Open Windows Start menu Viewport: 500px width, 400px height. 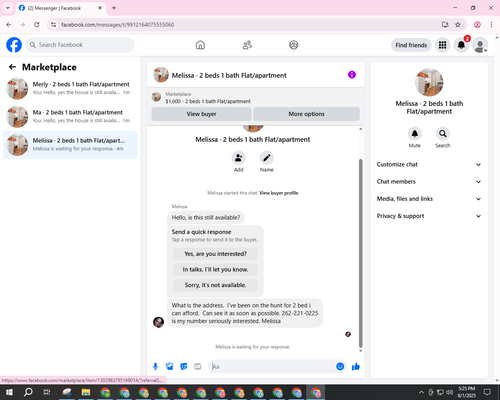pyautogui.click(x=9, y=392)
